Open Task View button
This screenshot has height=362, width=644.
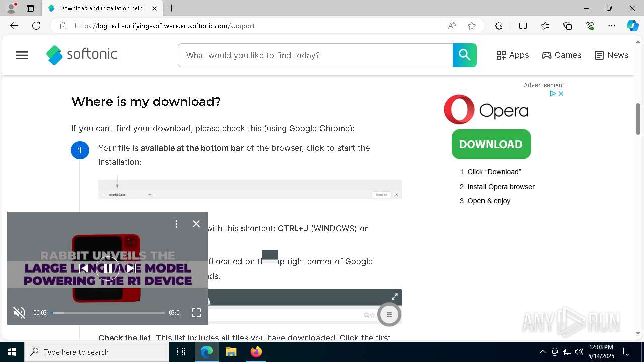point(181,352)
